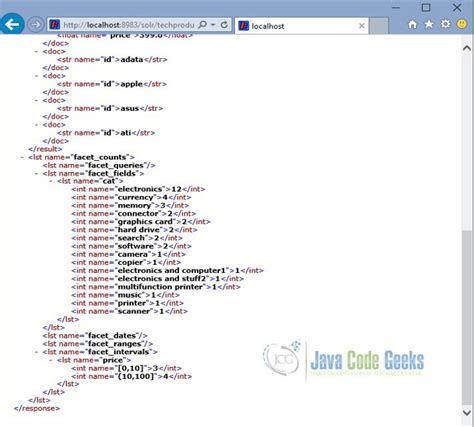Click electronics and computer1 line
The height and width of the screenshot is (427, 474).
168,270
